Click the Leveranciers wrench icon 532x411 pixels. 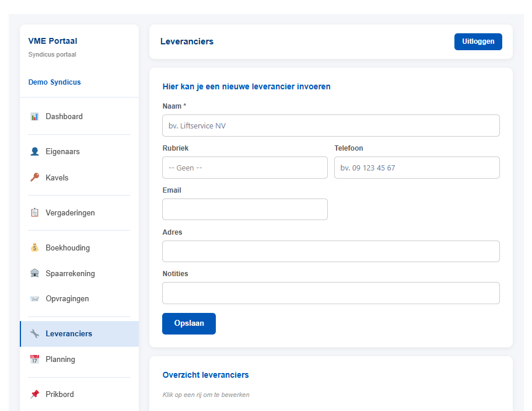[x=34, y=333]
